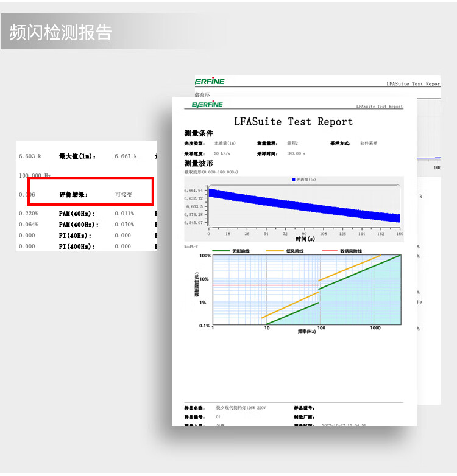Image resolution: width=457 pixels, height=476 pixels.
Task: Click the large LFASuite Test Report title
Action: click(293, 122)
